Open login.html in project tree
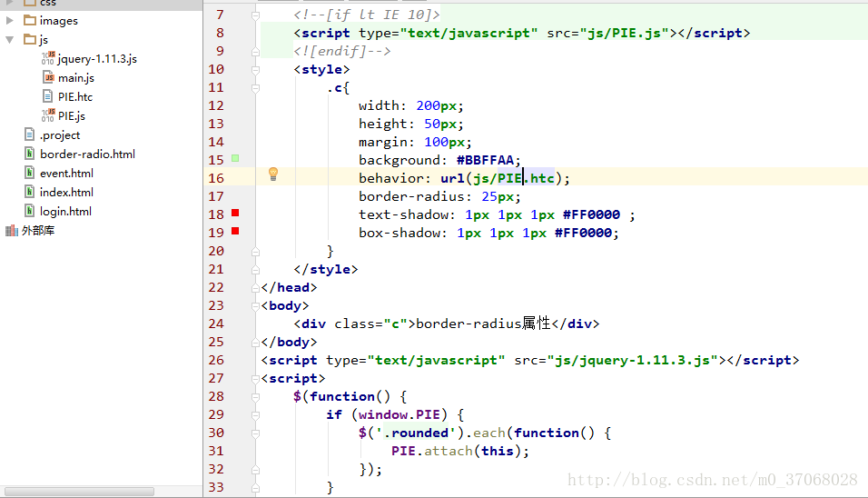 pyautogui.click(x=66, y=212)
